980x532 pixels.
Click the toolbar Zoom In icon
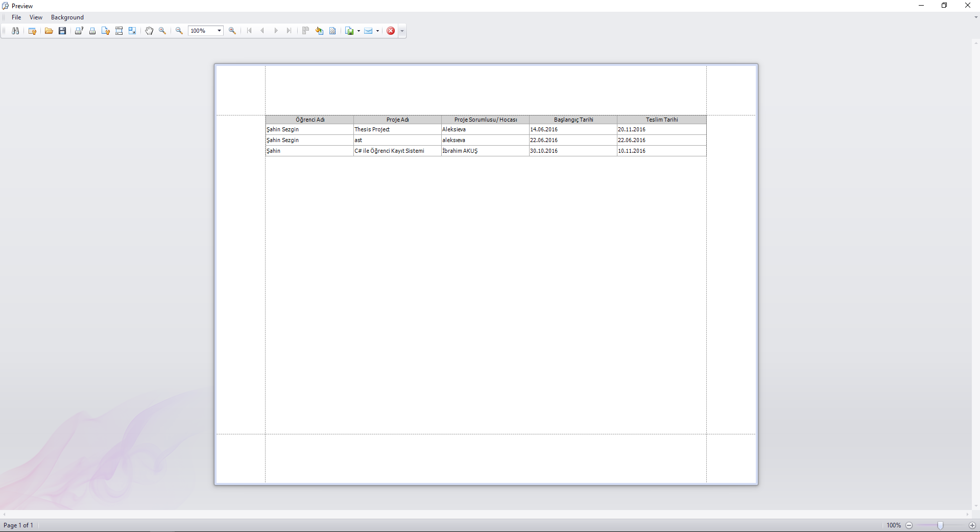click(x=232, y=31)
